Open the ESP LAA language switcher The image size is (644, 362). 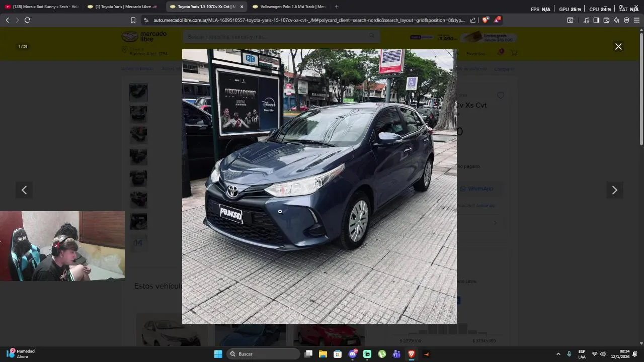tap(582, 354)
